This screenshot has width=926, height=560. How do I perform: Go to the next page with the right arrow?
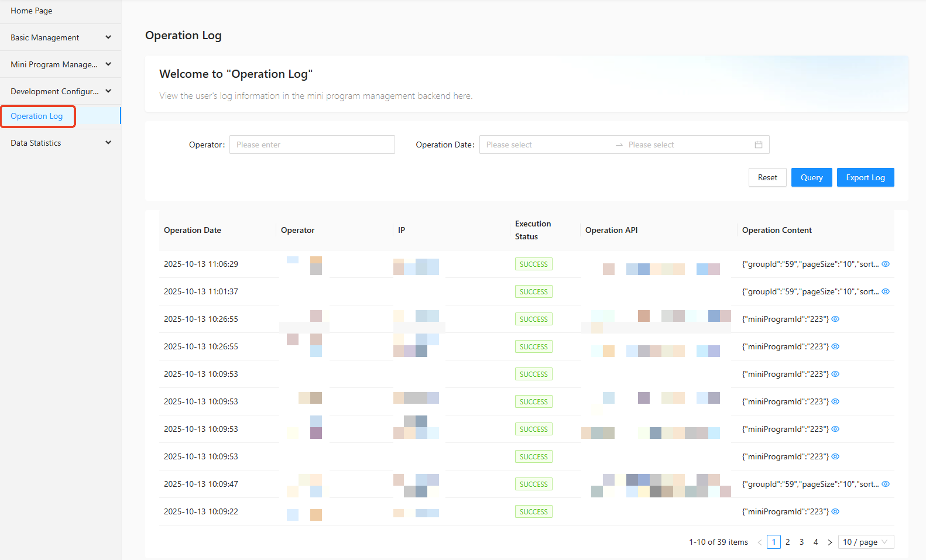coord(830,542)
